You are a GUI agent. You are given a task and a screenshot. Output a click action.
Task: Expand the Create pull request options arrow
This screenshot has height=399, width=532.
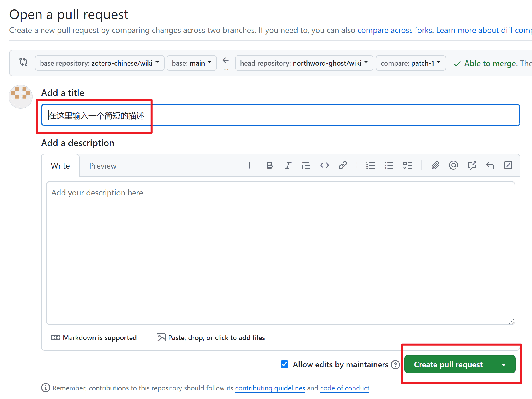(x=504, y=364)
